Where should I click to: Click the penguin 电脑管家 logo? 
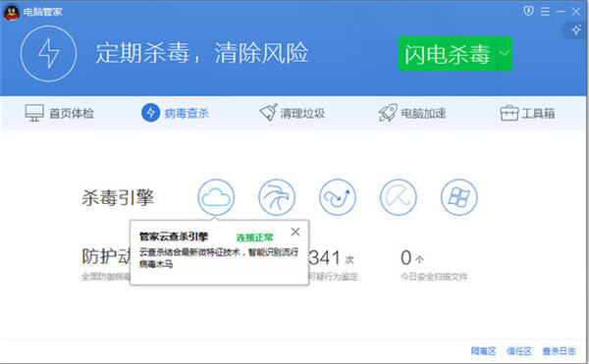pyautogui.click(x=11, y=13)
